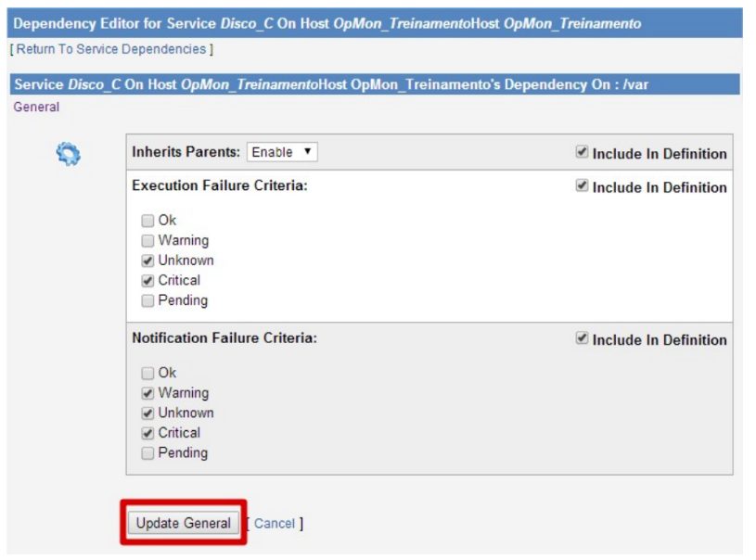Image resolution: width=756 pixels, height=560 pixels.
Task: Uncheck Unknown under Execution Failure Criteria
Action: point(147,261)
